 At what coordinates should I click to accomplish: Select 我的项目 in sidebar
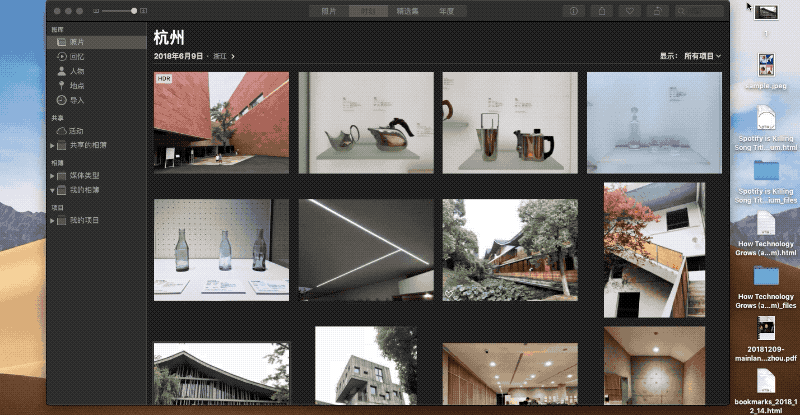coord(96,221)
